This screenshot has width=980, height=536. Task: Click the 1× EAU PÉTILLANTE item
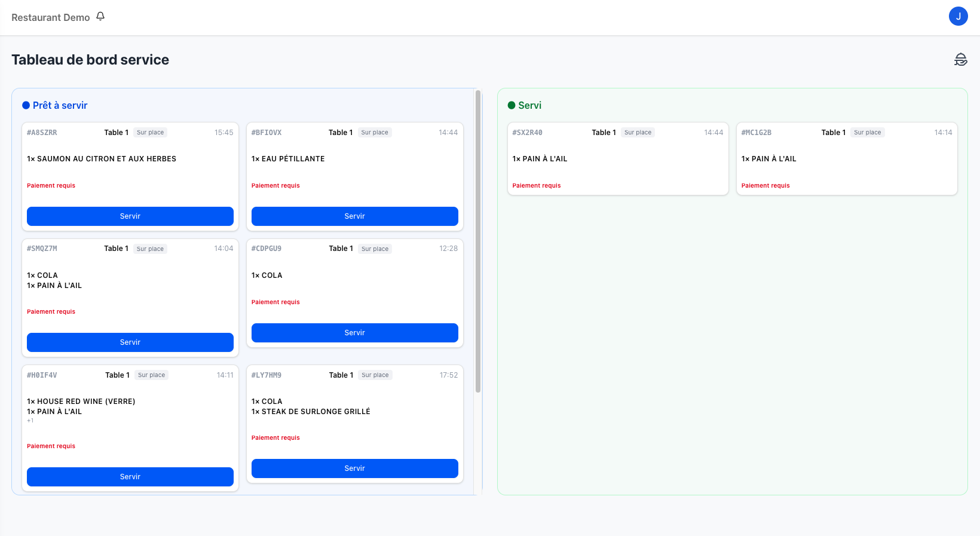tap(288, 159)
